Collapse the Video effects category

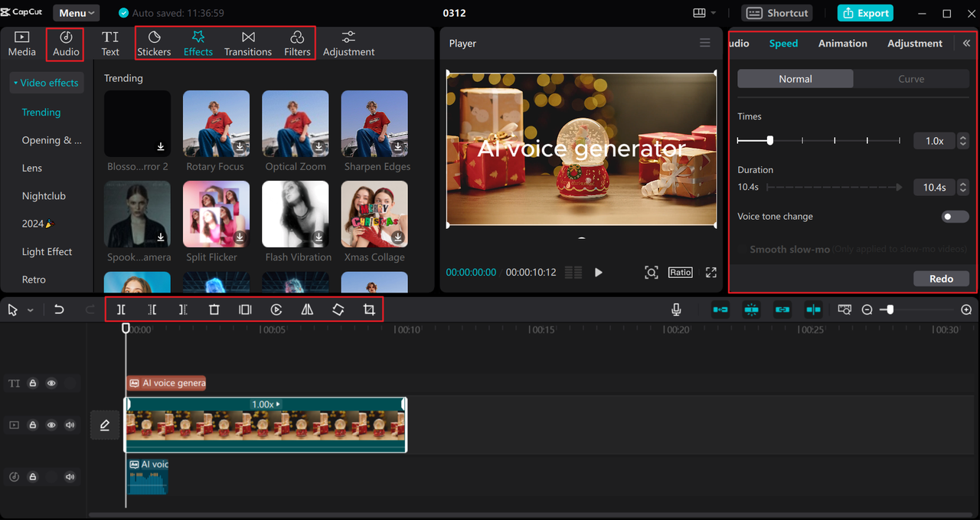coord(47,83)
